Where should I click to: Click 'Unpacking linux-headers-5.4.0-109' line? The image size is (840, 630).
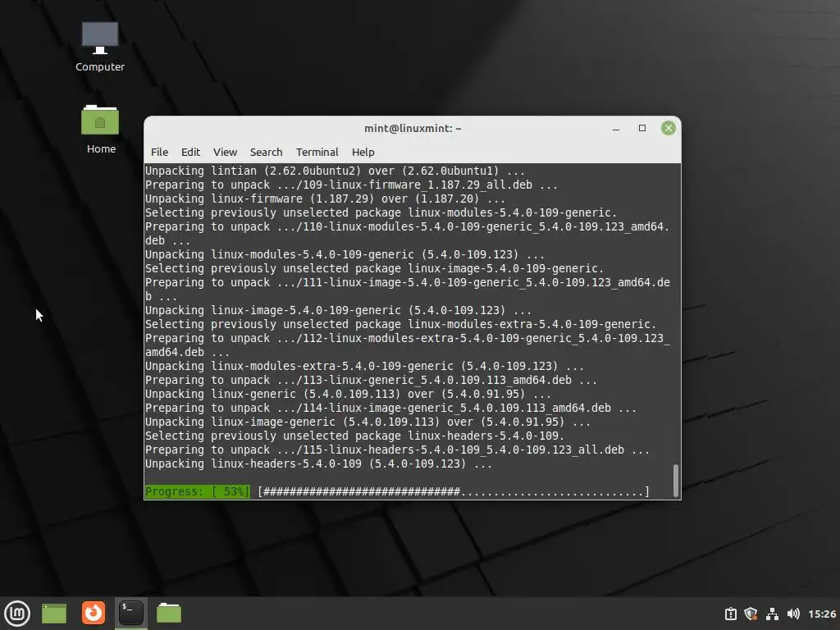[319, 463]
